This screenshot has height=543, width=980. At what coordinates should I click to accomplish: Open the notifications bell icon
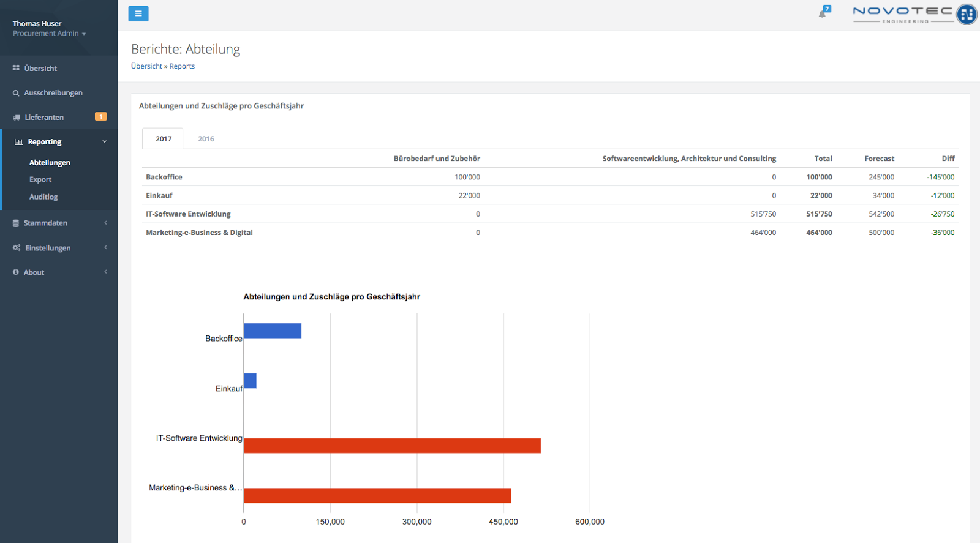(x=823, y=13)
